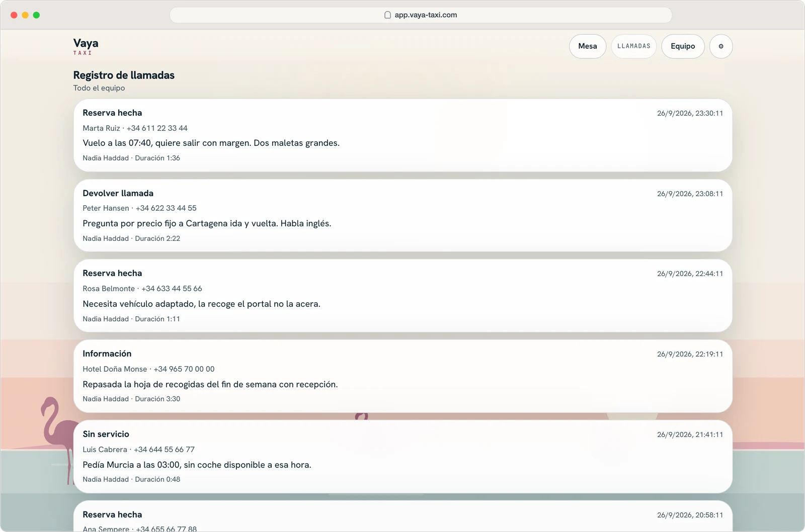
Task: Click the 'Todo el equipo' subtitle
Action: coord(99,88)
